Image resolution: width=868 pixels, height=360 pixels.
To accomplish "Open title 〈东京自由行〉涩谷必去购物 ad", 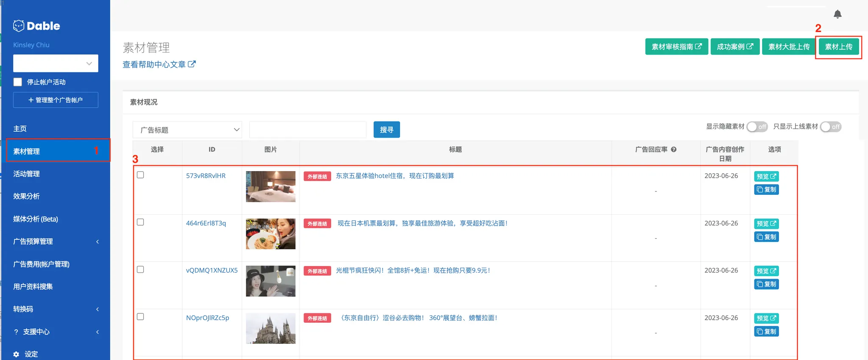I will point(417,318).
